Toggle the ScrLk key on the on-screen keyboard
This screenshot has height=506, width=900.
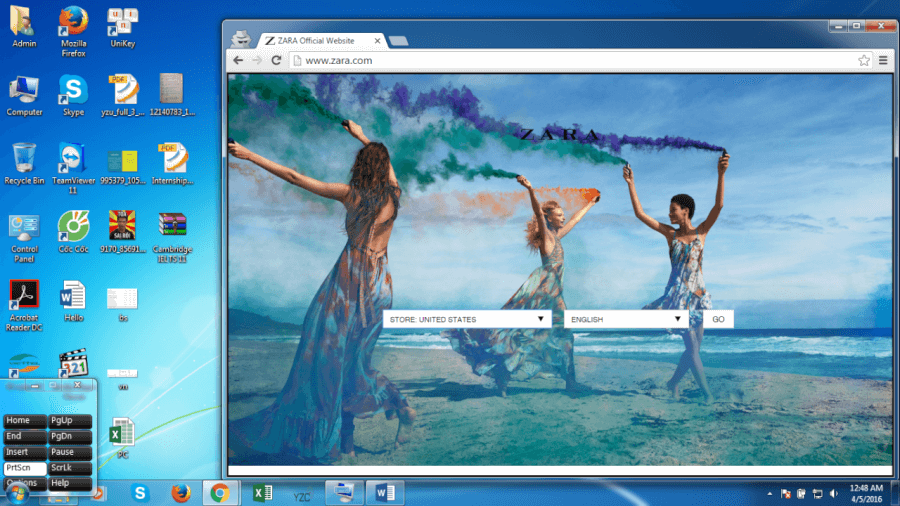click(x=70, y=467)
